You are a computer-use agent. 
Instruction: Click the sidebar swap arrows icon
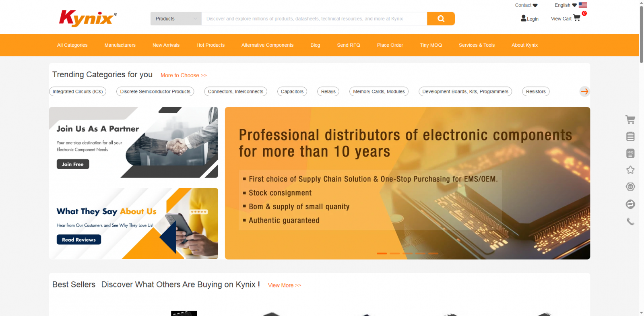(630, 204)
